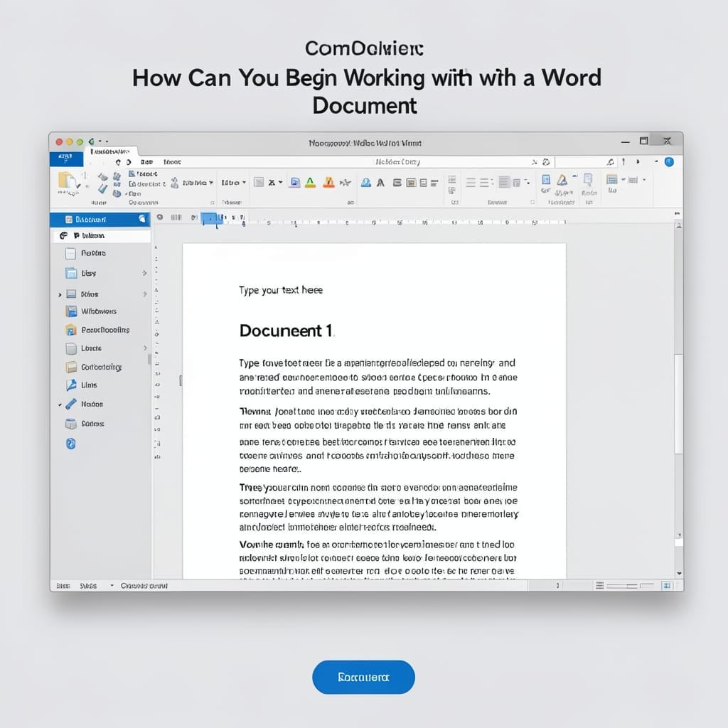
Task: Click the 'Corfoodeling' folder icon in the sidebar
Action: 71,368
